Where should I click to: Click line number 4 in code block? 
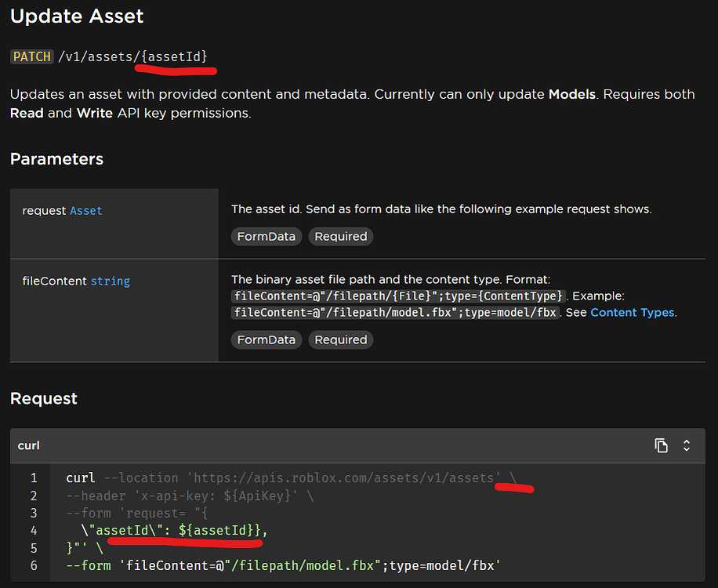click(x=34, y=531)
